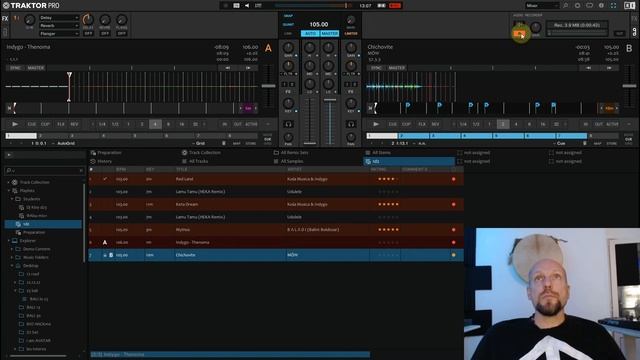640x360 pixels.
Task: Collapse the Desktop folder node
Action: [x=12, y=266]
